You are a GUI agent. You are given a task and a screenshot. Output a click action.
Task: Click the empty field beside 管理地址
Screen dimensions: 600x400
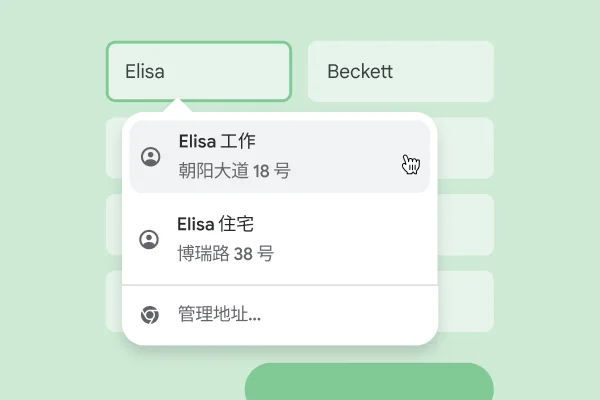(468, 301)
